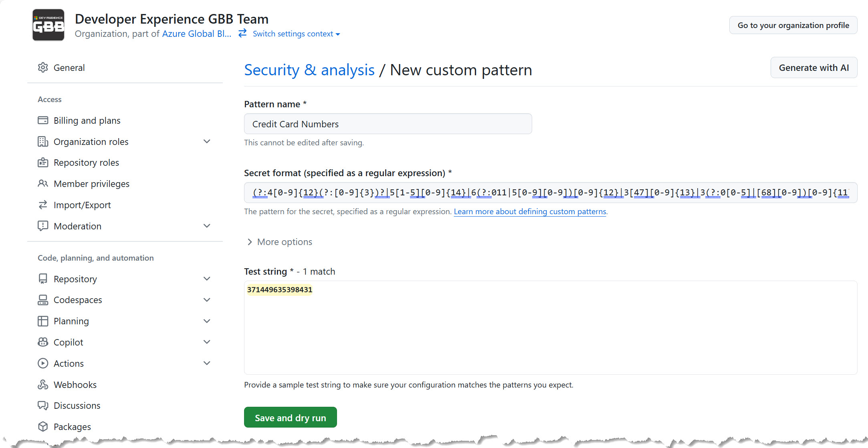Open Webhooks via its hook icon
The height and width of the screenshot is (448, 868).
click(43, 384)
